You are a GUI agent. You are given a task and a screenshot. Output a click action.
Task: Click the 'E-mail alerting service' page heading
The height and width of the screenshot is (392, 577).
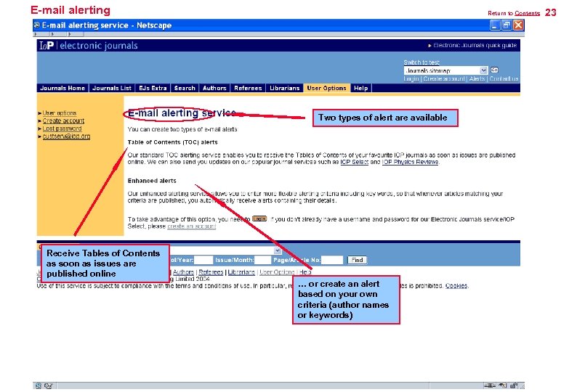(x=182, y=113)
